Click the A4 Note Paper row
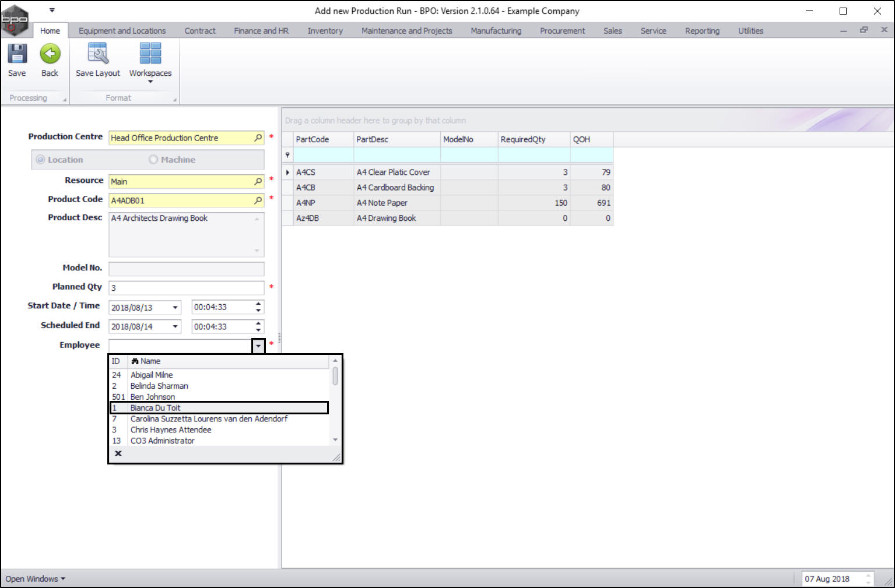This screenshot has height=588, width=895. 447,203
